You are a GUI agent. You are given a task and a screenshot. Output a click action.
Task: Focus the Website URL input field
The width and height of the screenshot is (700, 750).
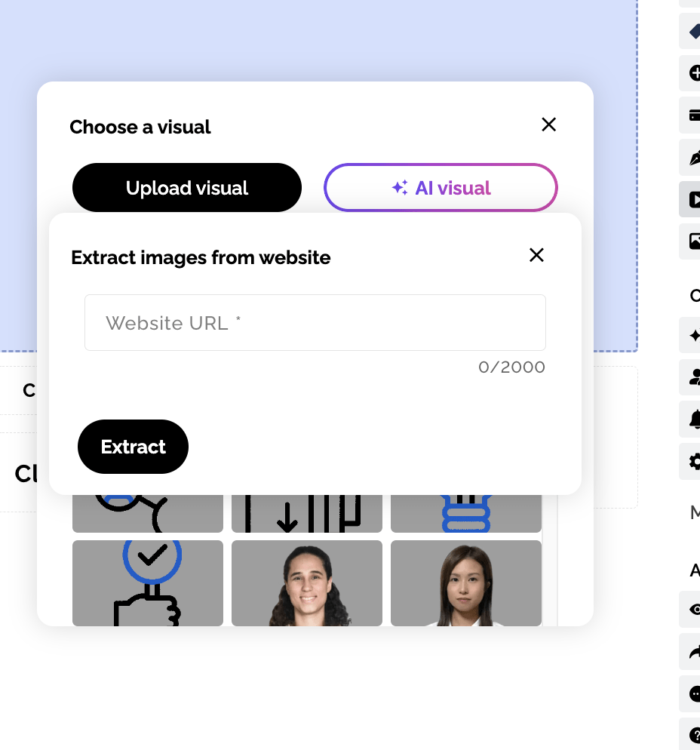click(315, 323)
